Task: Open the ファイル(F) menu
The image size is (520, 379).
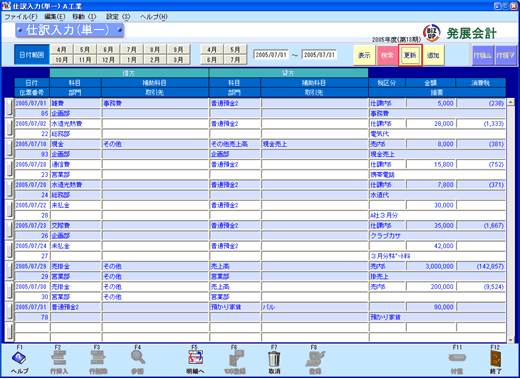Action: pyautogui.click(x=21, y=17)
